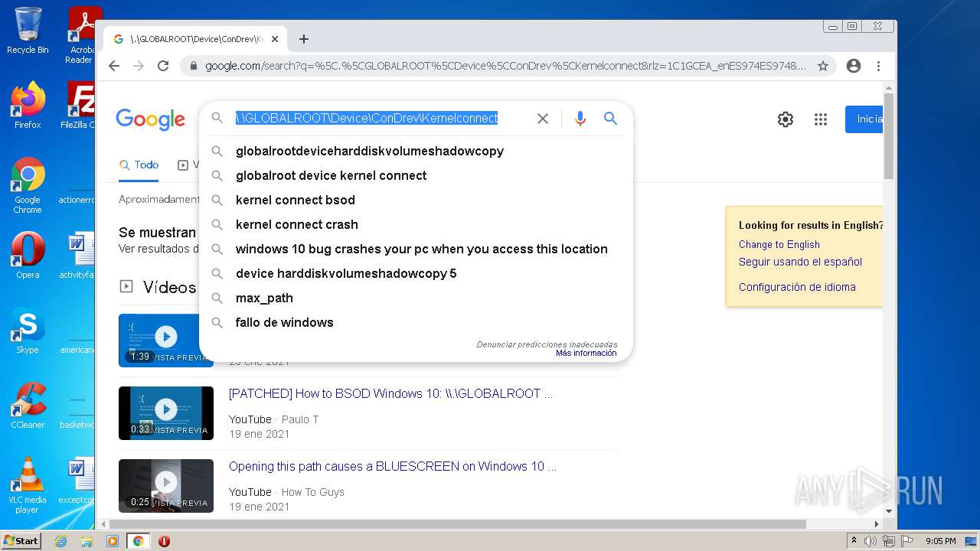Click the Google logo
This screenshot has width=980, height=551.
click(150, 119)
